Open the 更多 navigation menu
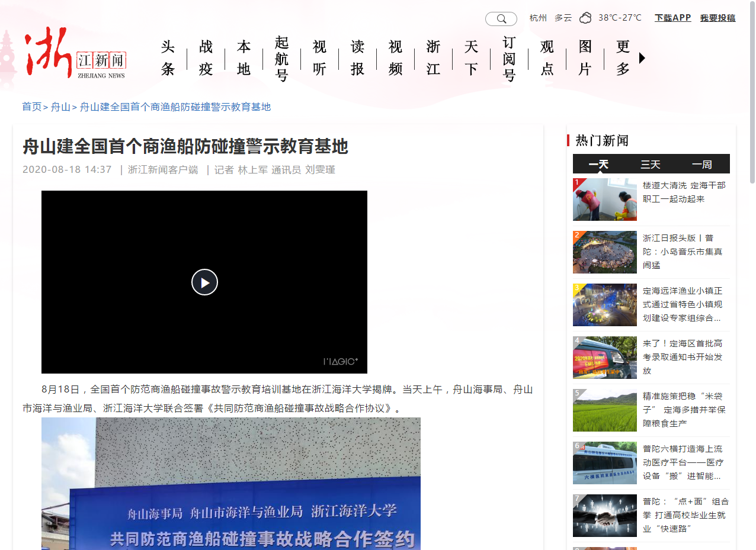 [x=623, y=58]
